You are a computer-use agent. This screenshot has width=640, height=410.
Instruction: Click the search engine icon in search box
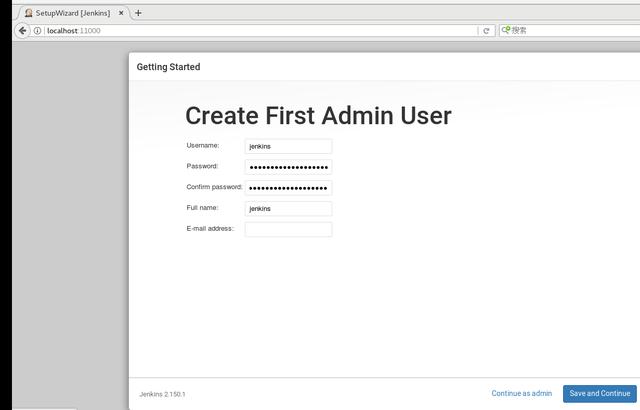506,30
